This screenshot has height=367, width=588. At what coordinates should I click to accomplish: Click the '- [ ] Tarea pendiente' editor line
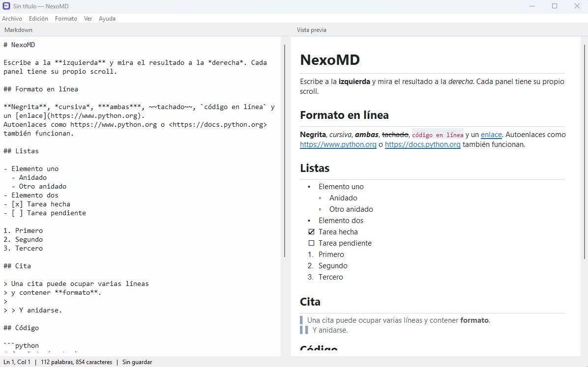click(45, 213)
